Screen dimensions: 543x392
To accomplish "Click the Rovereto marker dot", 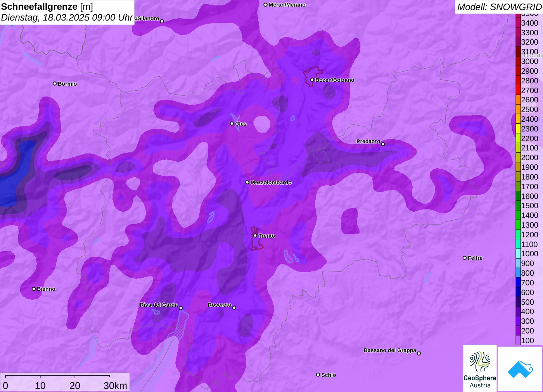I will pos(234,308).
